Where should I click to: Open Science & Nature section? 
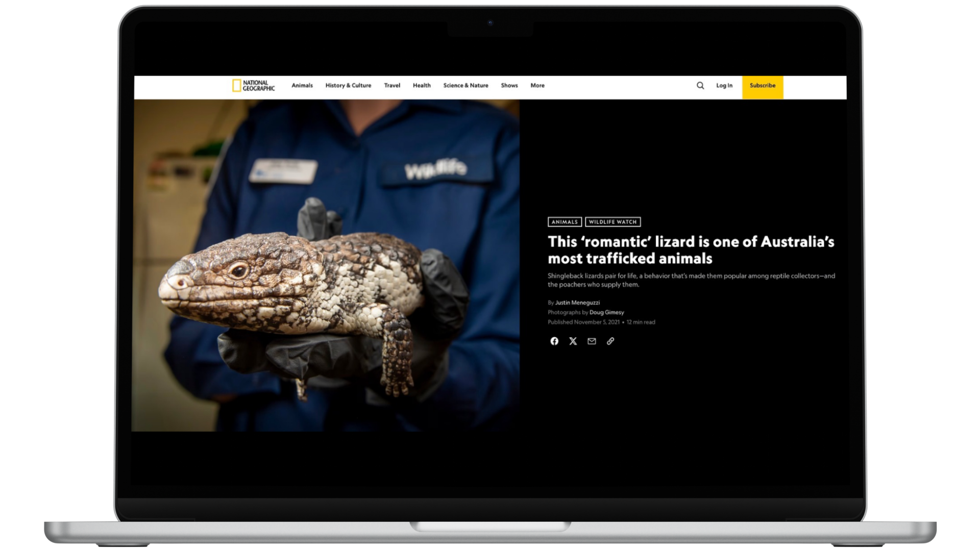(465, 86)
